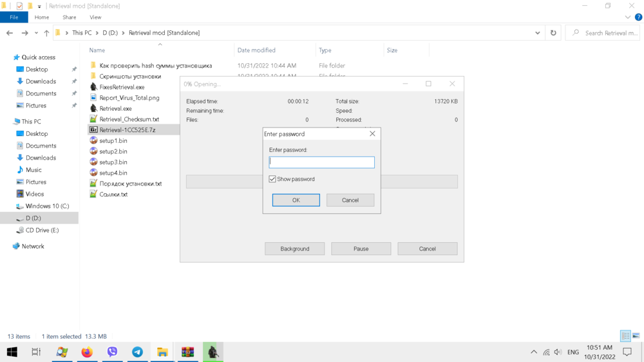Navigate up one folder level arrow

click(46, 33)
